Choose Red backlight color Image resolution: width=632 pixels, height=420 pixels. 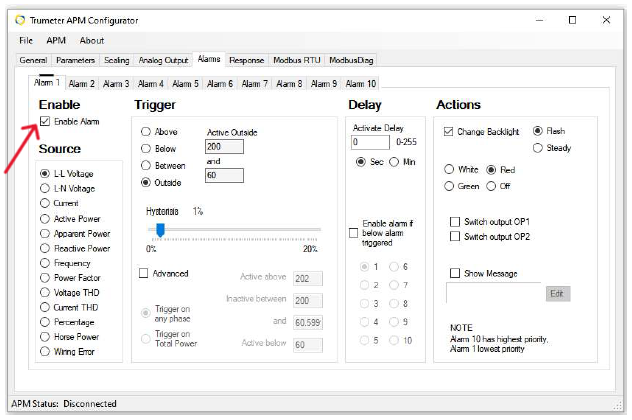pyautogui.click(x=491, y=170)
